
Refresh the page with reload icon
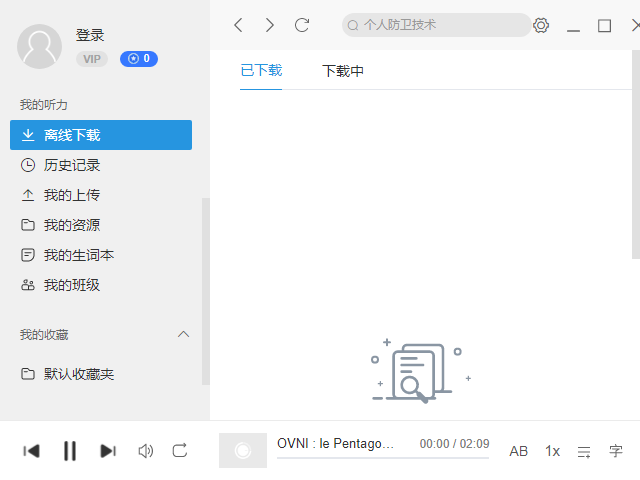(x=302, y=25)
